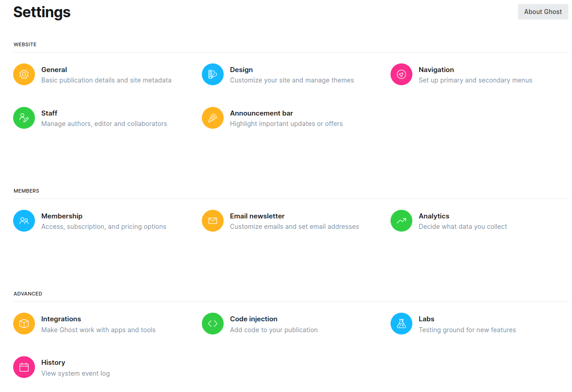Click the Analytics trend chart icon

[401, 221]
